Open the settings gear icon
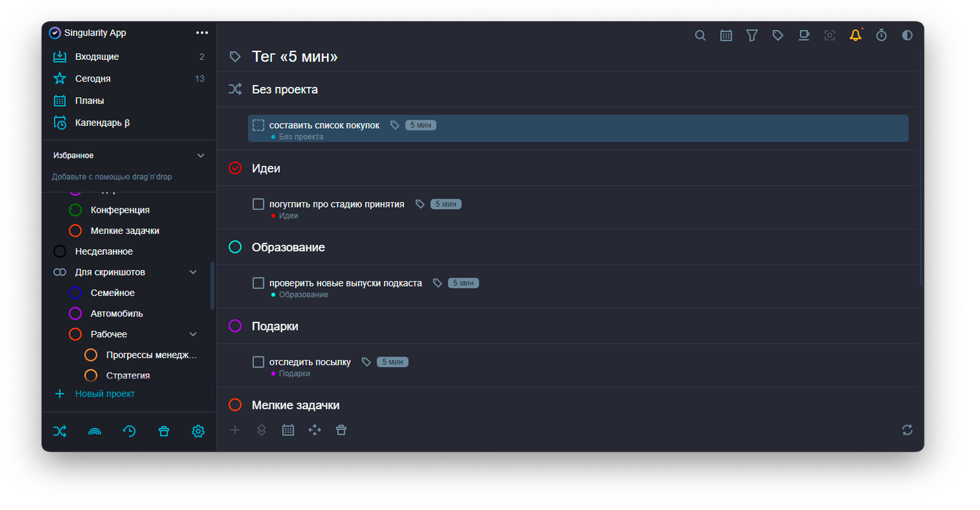This screenshot has width=980, height=510. (198, 431)
